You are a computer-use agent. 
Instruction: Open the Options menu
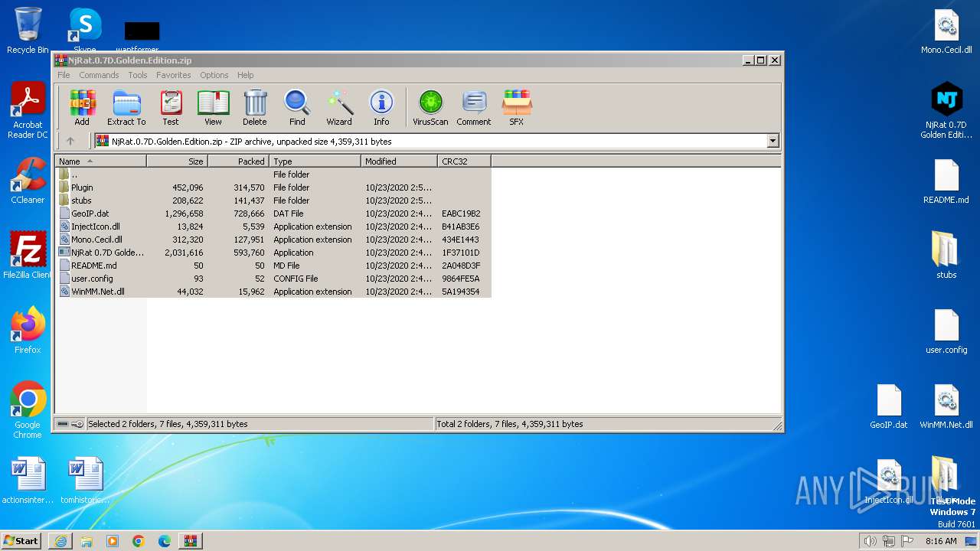point(214,75)
